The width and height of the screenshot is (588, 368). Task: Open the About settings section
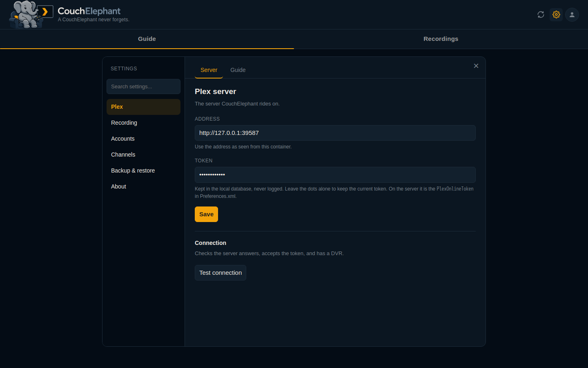click(x=143, y=186)
